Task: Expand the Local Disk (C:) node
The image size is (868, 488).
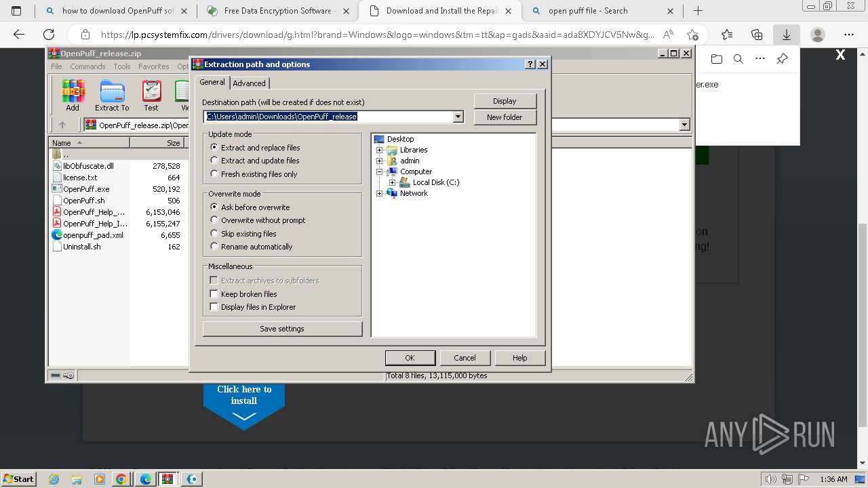Action: tap(392, 182)
